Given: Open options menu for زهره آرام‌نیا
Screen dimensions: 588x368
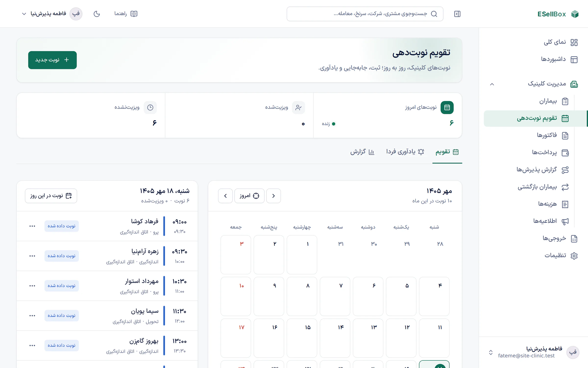Looking at the screenshot, I should point(32,256).
